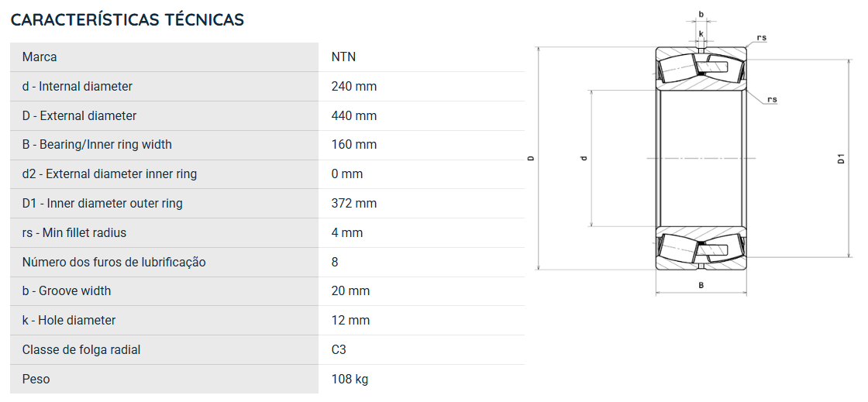The width and height of the screenshot is (868, 402).
Task: Select the 240 mm internal diameter value
Action: [353, 86]
